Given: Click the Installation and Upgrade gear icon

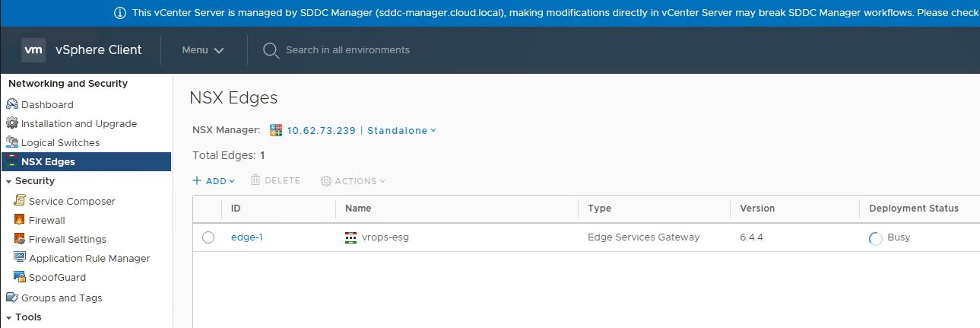Looking at the screenshot, I should click(11, 123).
